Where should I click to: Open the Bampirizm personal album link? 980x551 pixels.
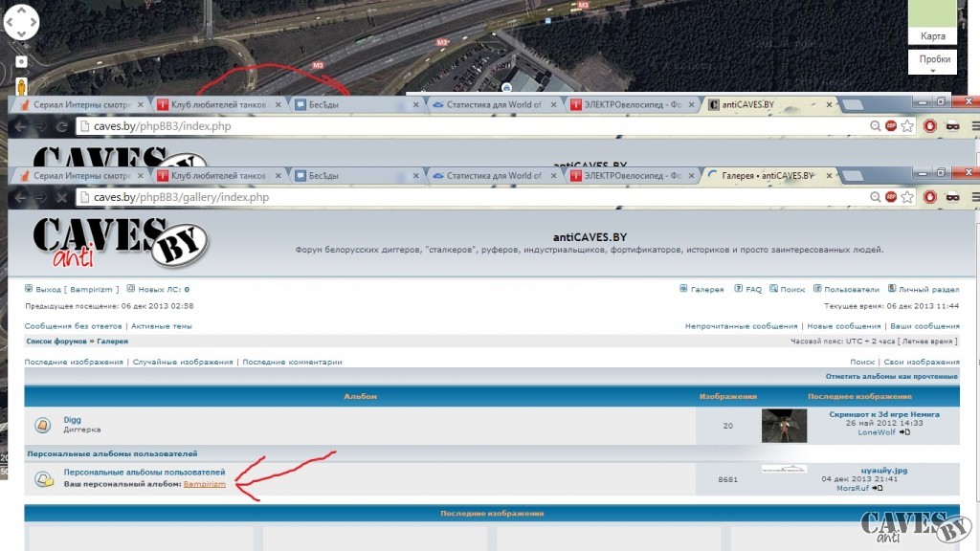[x=205, y=484]
